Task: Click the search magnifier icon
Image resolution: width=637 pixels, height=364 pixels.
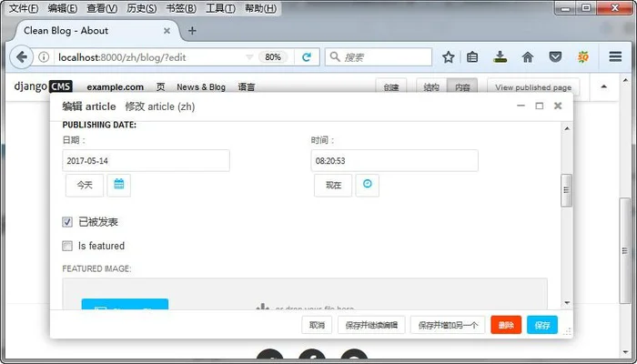Action: (335, 56)
